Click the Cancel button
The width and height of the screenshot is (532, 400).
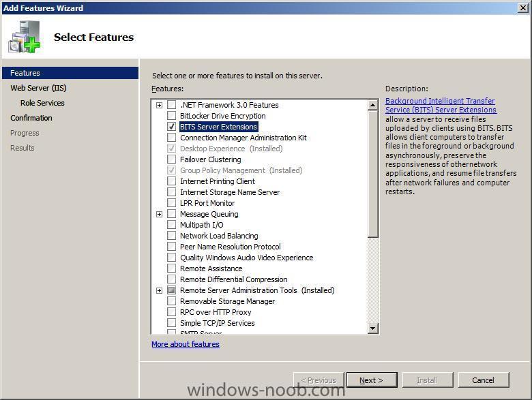[x=484, y=380]
